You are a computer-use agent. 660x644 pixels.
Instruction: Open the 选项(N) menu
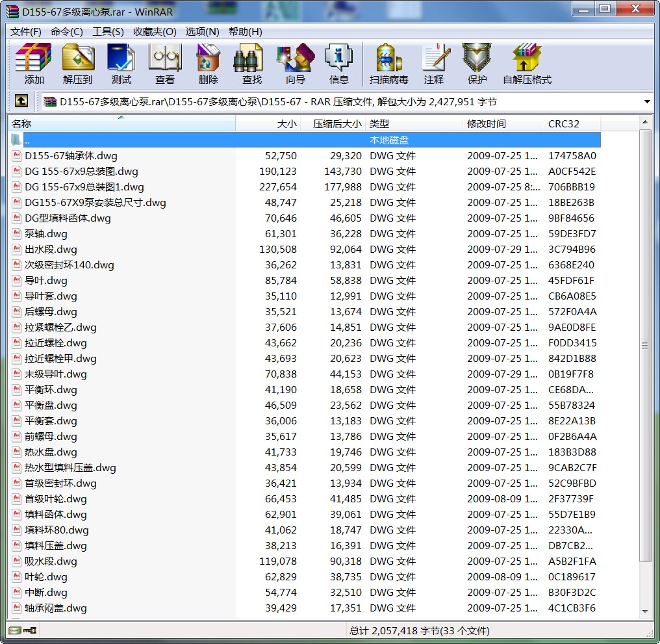(202, 32)
